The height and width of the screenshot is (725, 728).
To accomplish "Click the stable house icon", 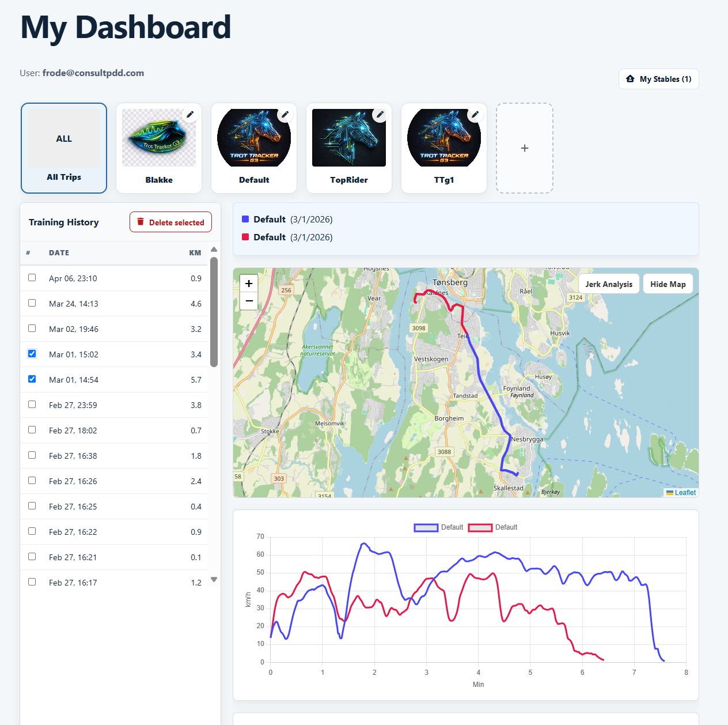I will click(630, 79).
